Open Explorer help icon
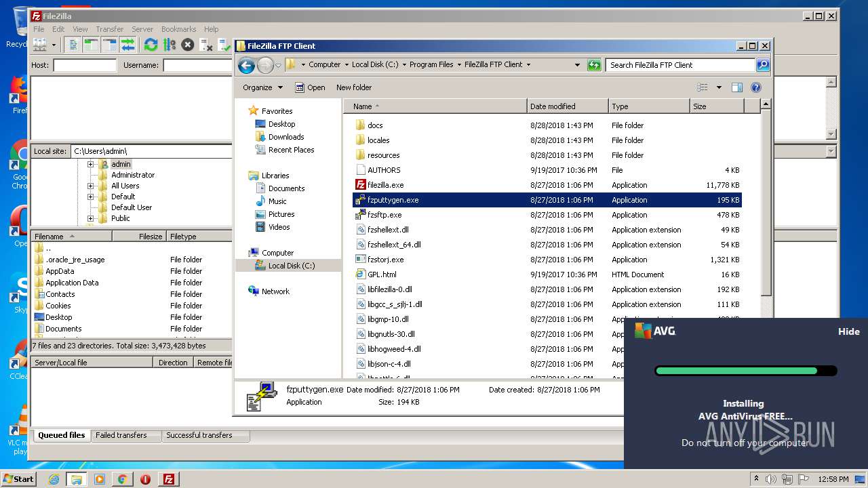The width and height of the screenshot is (868, 488). tap(756, 87)
